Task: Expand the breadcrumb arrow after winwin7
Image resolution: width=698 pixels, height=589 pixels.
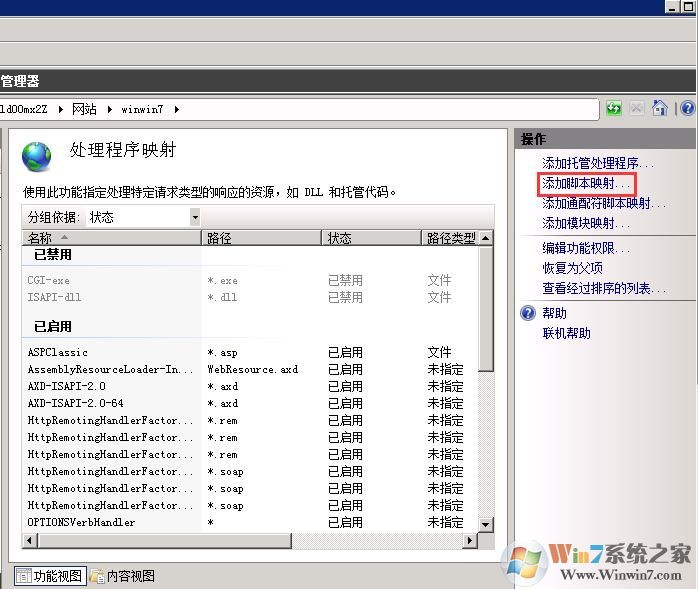Action: (x=178, y=108)
